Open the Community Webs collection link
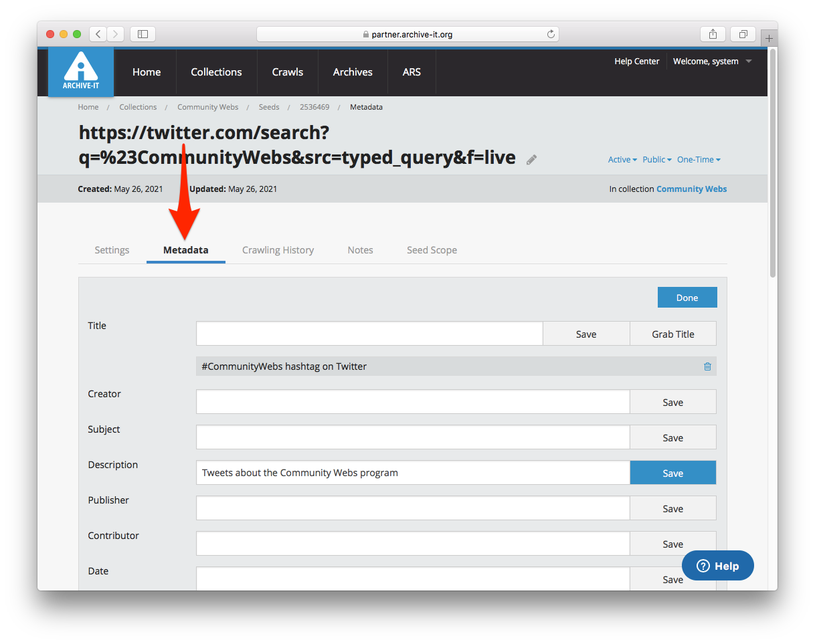The image size is (815, 644). tap(691, 189)
